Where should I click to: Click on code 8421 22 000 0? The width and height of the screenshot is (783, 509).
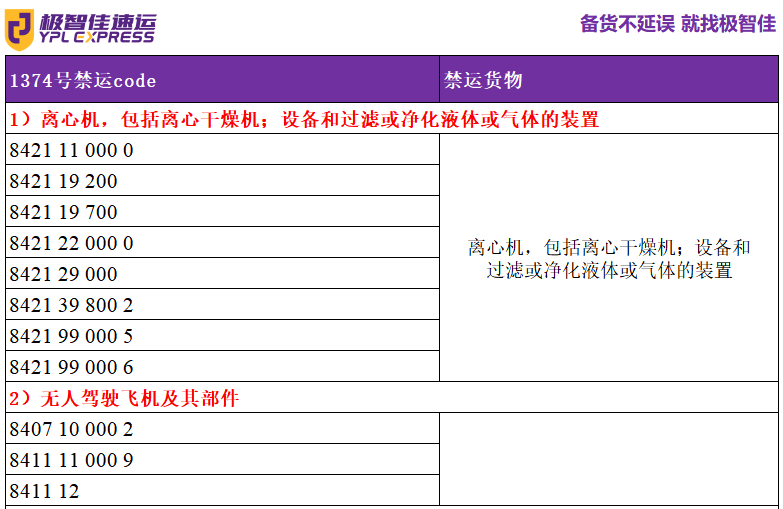(71, 243)
